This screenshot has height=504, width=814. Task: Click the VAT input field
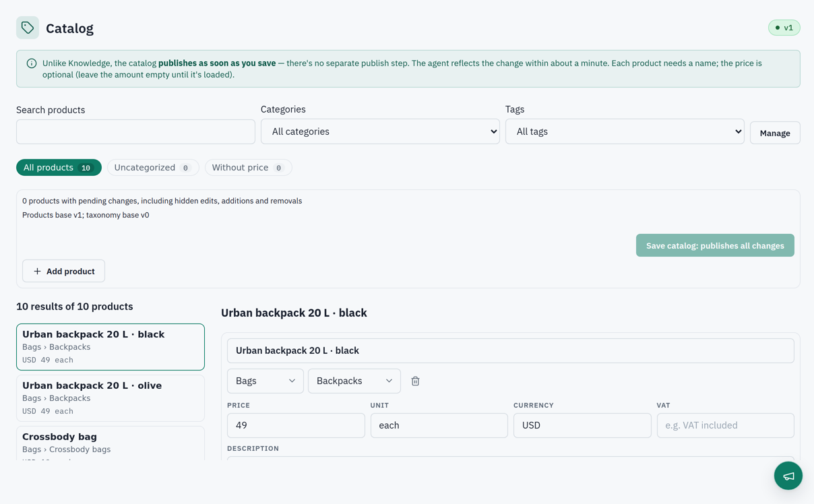[726, 425]
